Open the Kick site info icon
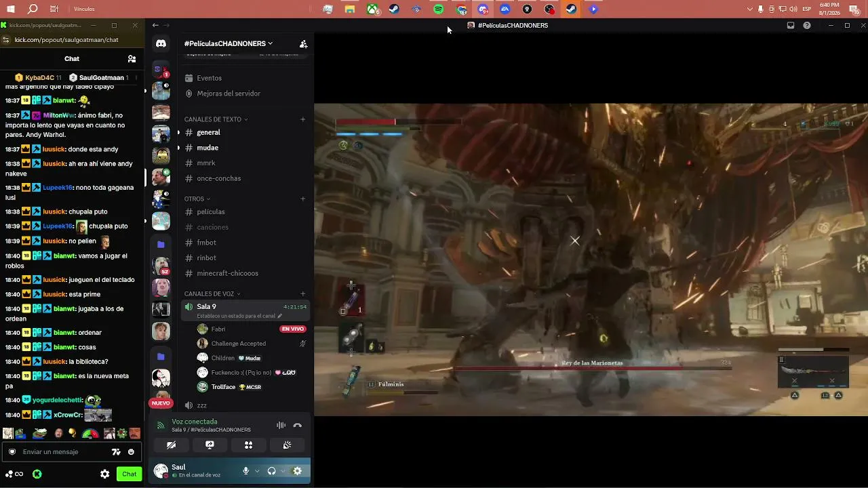The width and height of the screenshot is (868, 488). (6, 40)
